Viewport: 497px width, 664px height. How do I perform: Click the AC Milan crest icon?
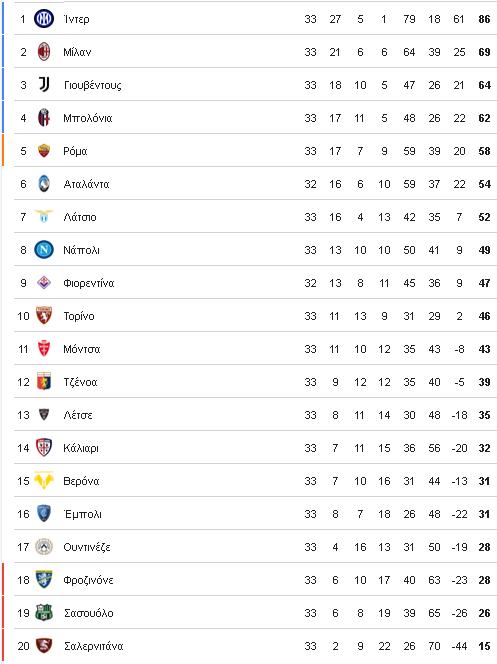click(x=44, y=52)
